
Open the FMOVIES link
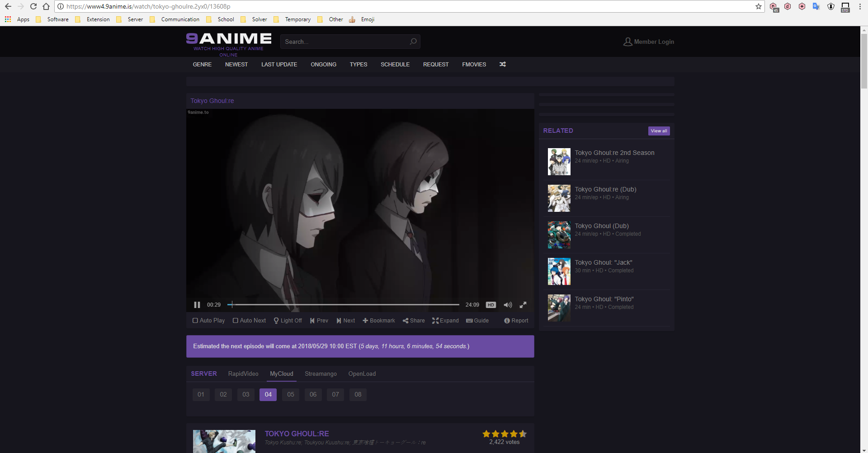[x=474, y=65]
